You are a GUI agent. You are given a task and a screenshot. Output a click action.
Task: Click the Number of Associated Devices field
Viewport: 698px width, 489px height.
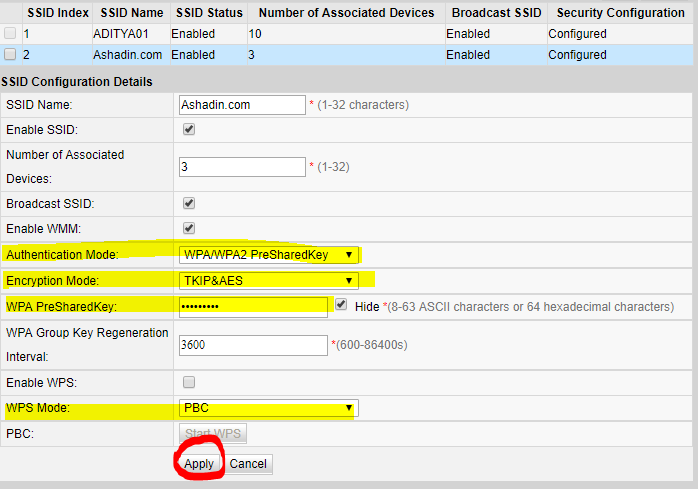pyautogui.click(x=241, y=166)
